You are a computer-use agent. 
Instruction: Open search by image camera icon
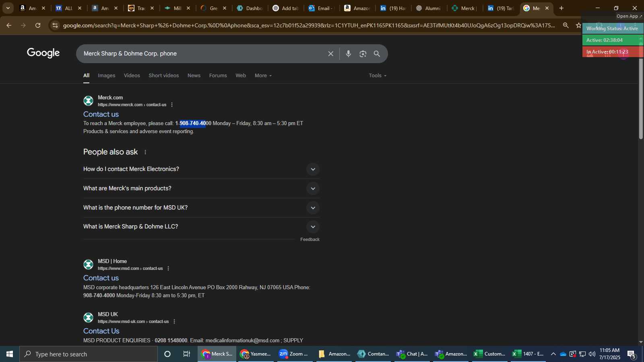pos(363,54)
